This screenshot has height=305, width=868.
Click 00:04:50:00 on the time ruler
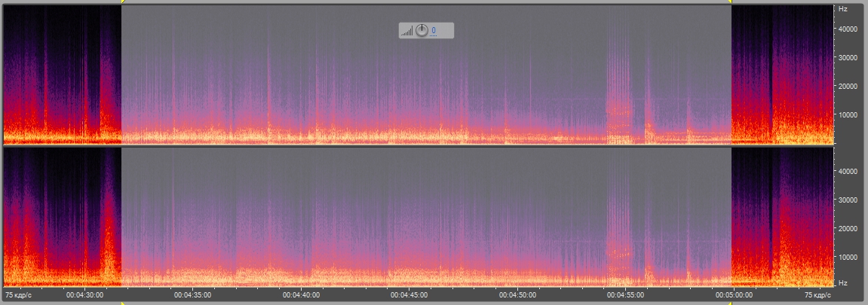517,295
